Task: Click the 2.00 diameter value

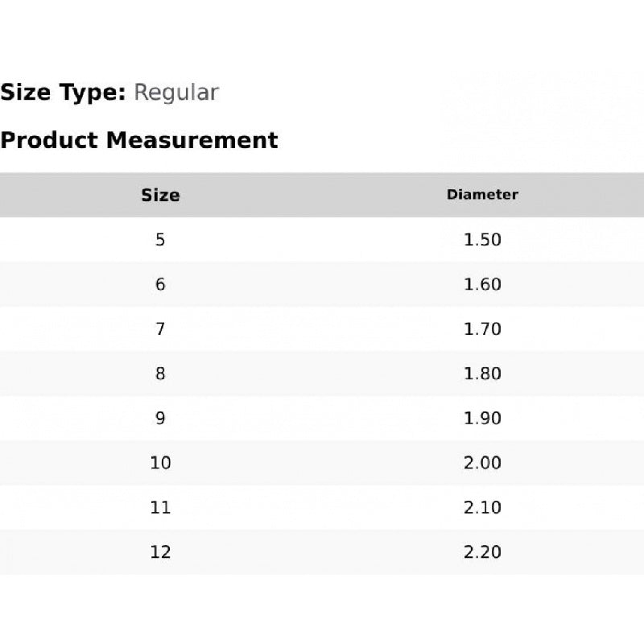Action: (482, 463)
